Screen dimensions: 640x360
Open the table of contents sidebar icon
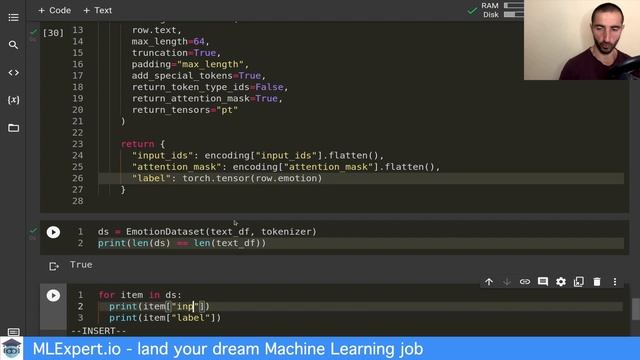pyautogui.click(x=13, y=18)
